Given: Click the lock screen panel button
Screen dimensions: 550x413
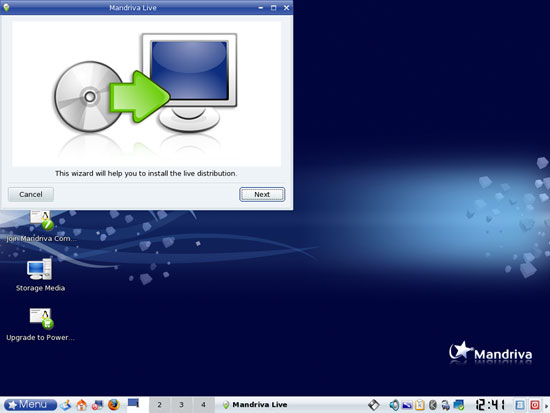Looking at the screenshot, I should (520, 405).
